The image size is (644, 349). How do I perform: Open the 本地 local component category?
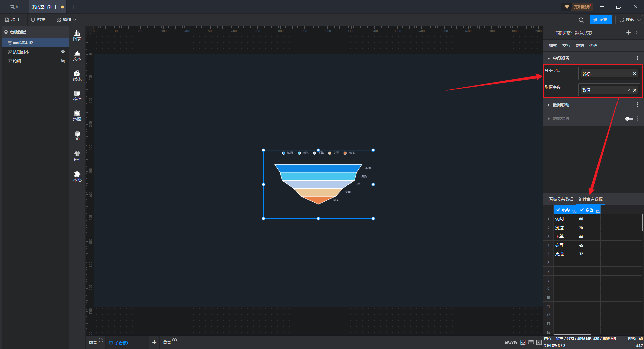click(x=77, y=176)
